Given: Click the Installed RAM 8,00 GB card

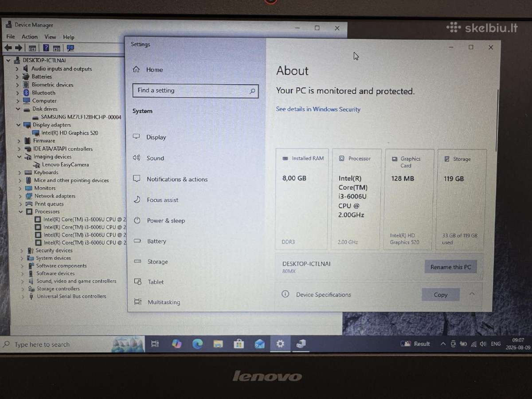Looking at the screenshot, I should coord(302,199).
